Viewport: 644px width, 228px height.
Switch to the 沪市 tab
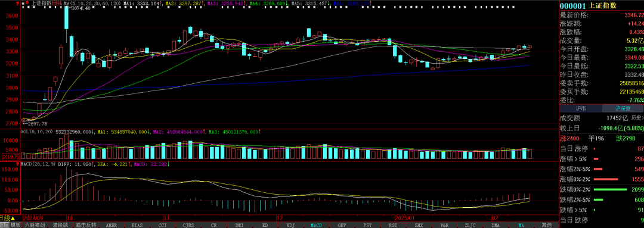[581, 109]
